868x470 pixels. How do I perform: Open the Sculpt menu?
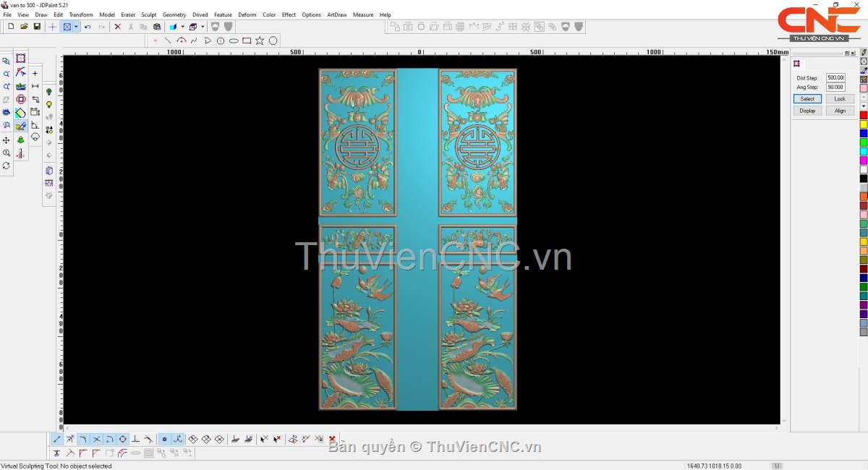coord(148,14)
